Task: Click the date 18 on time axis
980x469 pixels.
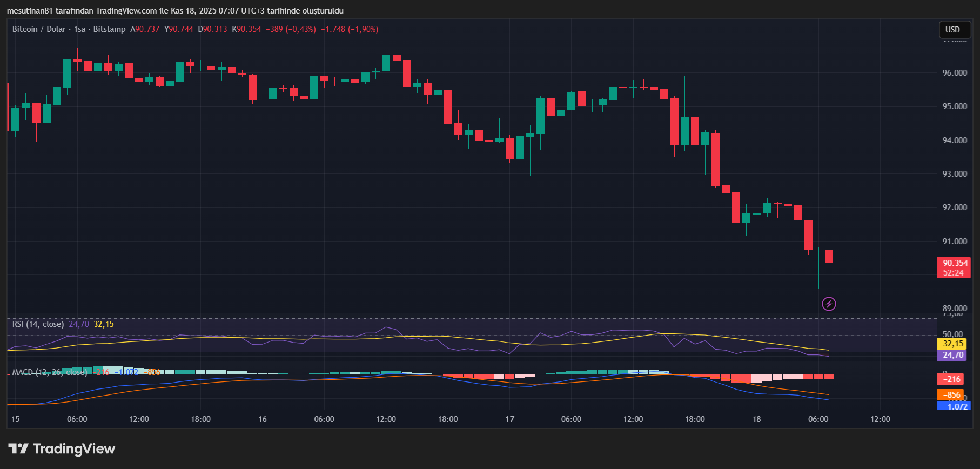Action: 756,419
